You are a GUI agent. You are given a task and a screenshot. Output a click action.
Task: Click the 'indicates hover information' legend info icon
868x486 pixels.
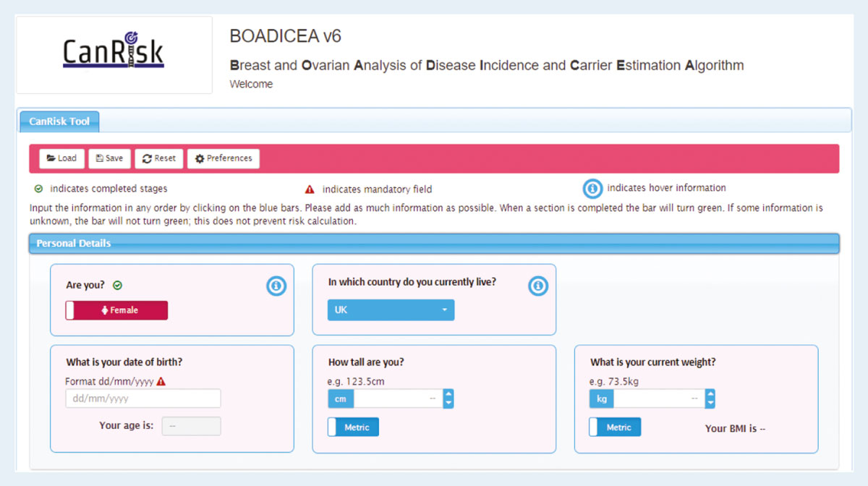(592, 189)
